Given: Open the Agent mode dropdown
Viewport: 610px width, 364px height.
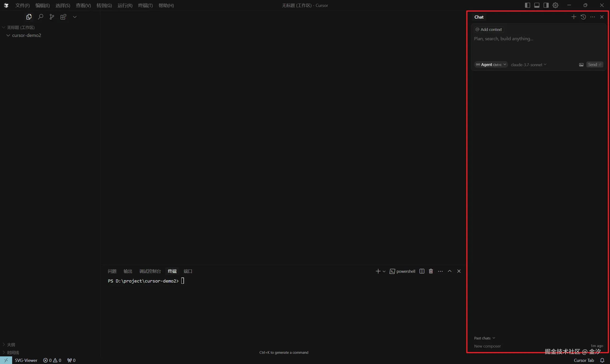Looking at the screenshot, I should [491, 65].
